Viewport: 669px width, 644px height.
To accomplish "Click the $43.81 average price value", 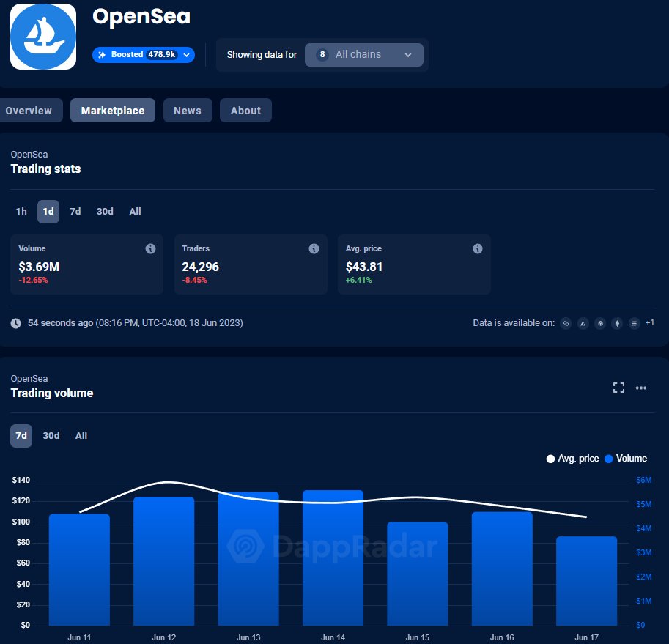I will (x=364, y=267).
